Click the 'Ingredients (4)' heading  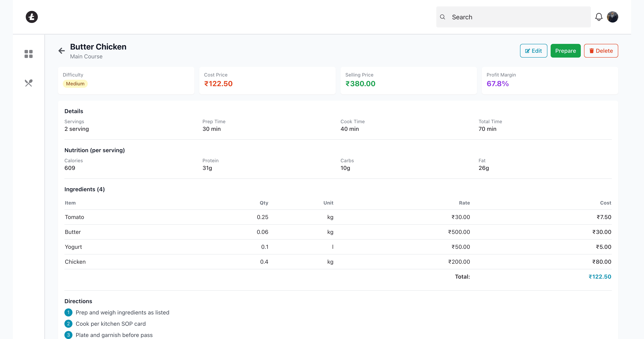pos(85,189)
